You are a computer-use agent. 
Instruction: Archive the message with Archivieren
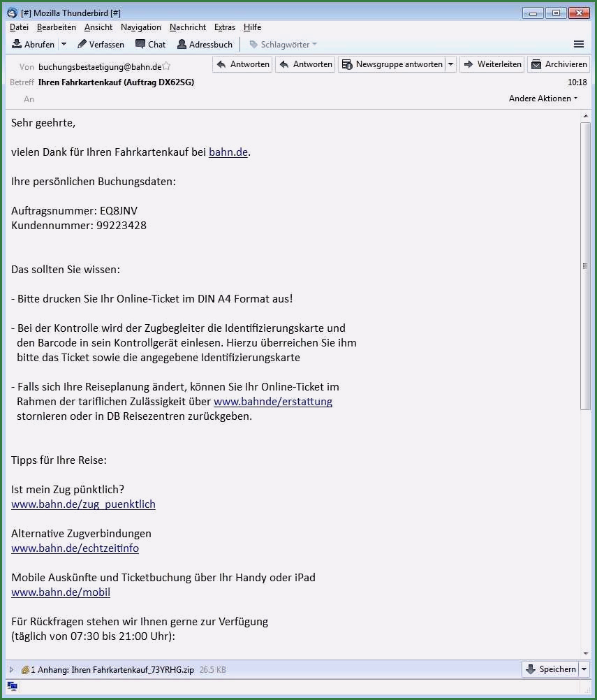coord(559,64)
